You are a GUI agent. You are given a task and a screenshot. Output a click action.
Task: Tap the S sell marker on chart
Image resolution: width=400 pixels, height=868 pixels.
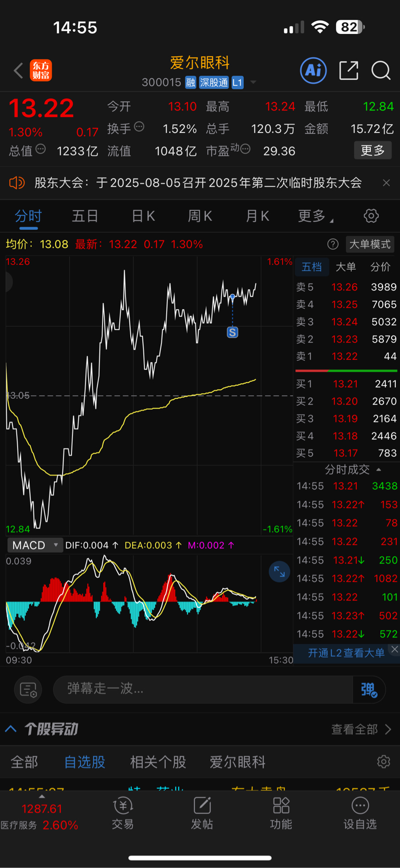click(232, 332)
